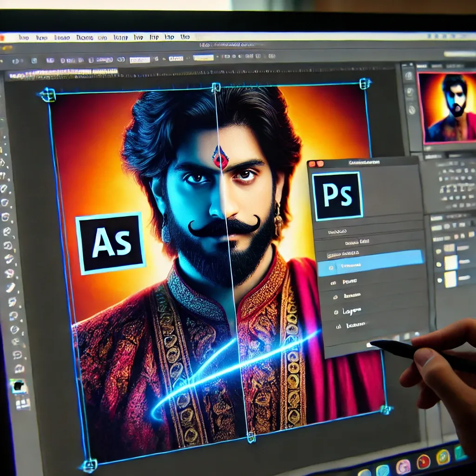Click the As logo badge on canvas

pyautogui.click(x=110, y=243)
